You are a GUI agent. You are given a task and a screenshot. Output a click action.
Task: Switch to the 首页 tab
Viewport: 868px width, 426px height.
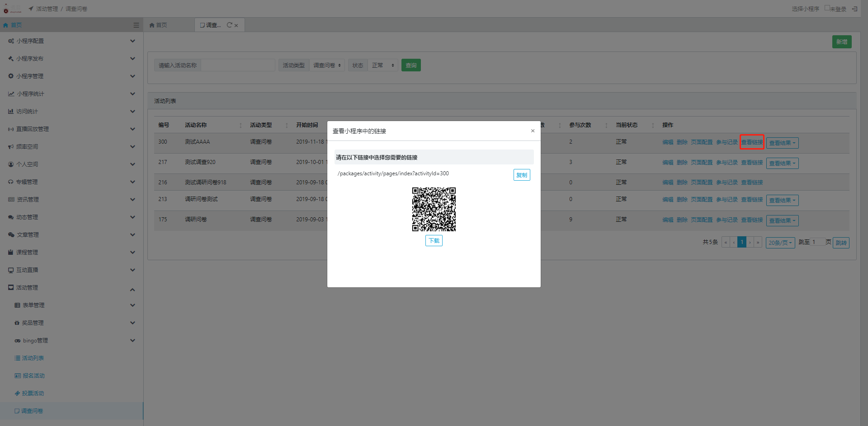pyautogui.click(x=159, y=25)
